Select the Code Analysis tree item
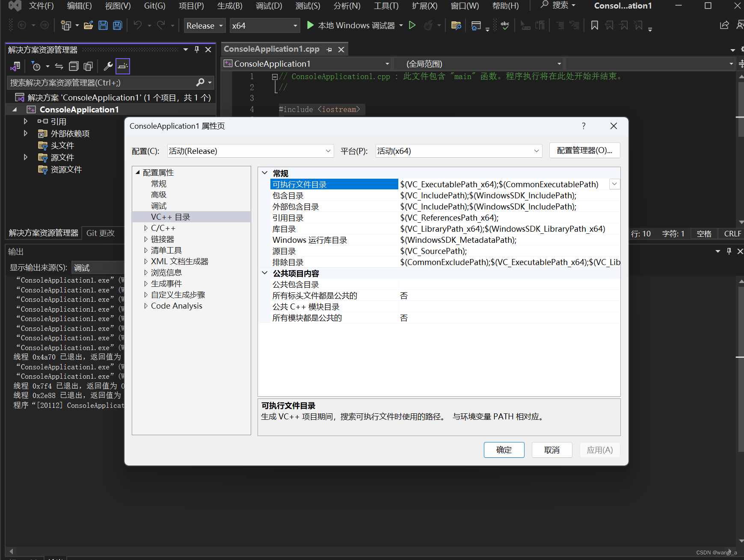This screenshot has width=744, height=560. tap(176, 306)
